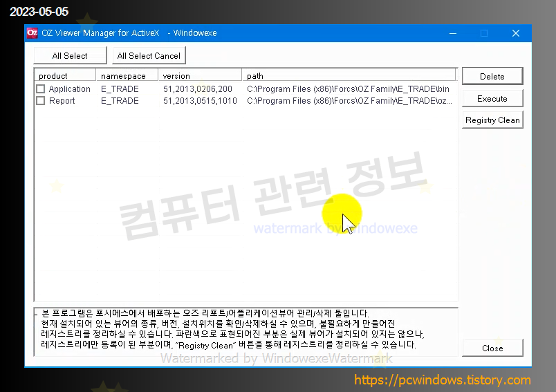Screen dimensions: 556x392
Task: Click the path ending in E_TRADE\oz...
Action: pos(350,101)
